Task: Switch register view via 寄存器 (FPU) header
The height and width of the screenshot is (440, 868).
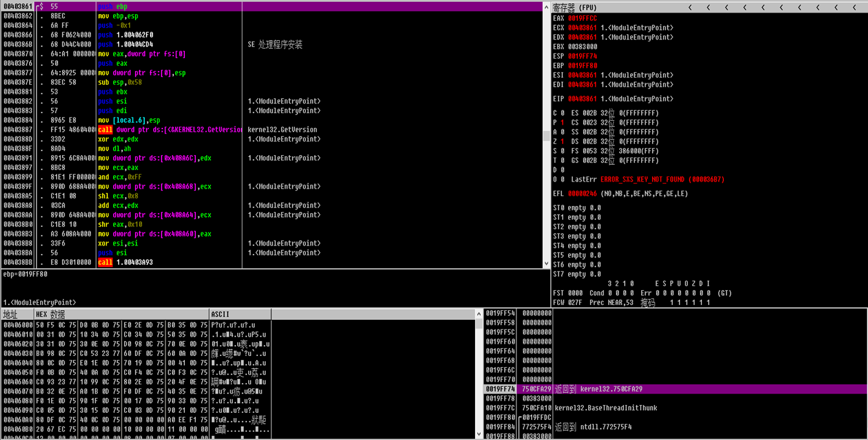Action: point(575,8)
